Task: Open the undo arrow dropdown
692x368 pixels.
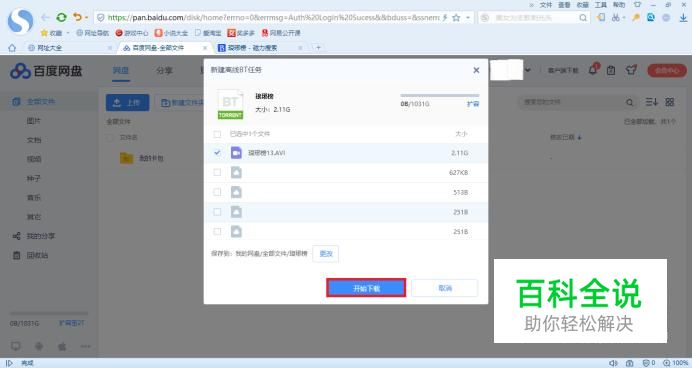Action: click(x=86, y=18)
